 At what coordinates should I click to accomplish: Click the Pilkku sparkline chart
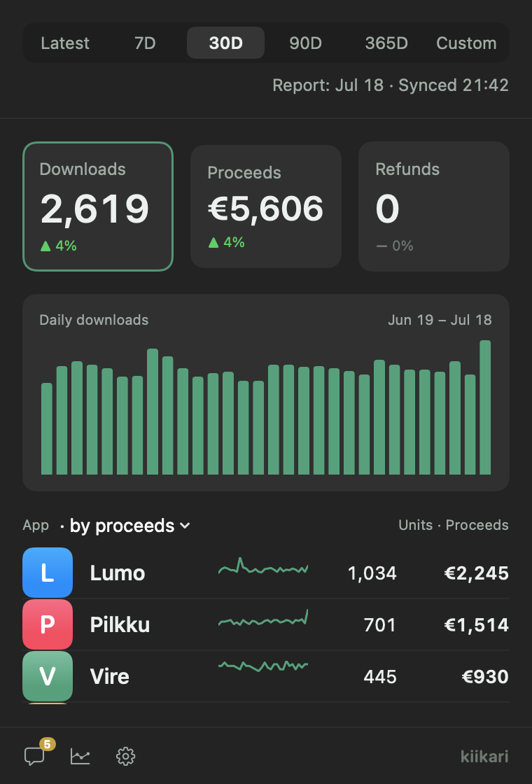click(263, 619)
